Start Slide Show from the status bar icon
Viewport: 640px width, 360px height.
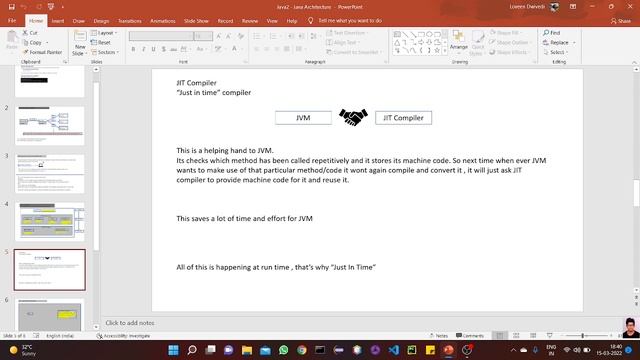click(x=550, y=336)
